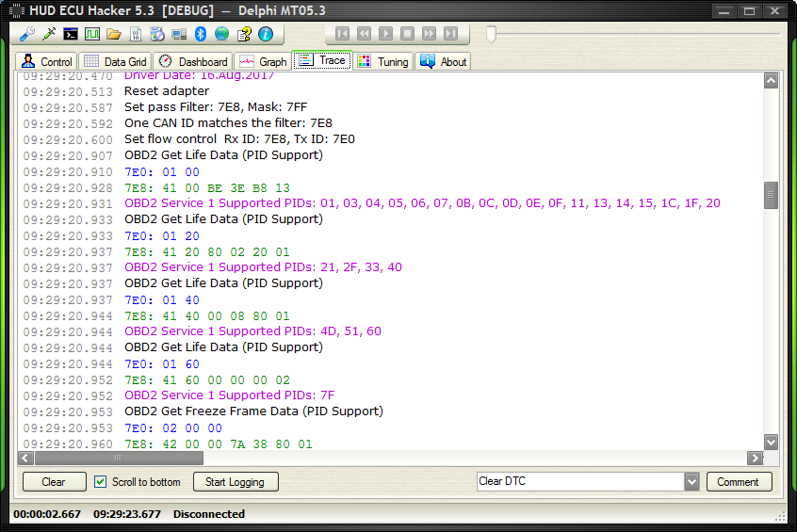The width and height of the screenshot is (797, 532).
Task: Click the blue info icon
Action: [x=266, y=34]
